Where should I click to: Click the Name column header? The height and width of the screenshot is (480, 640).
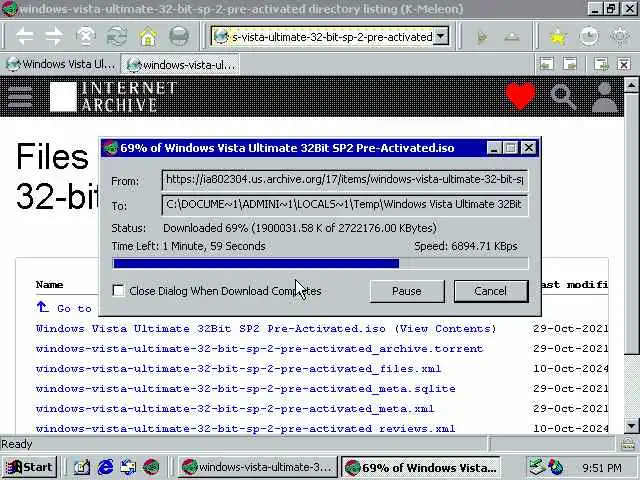pos(49,284)
